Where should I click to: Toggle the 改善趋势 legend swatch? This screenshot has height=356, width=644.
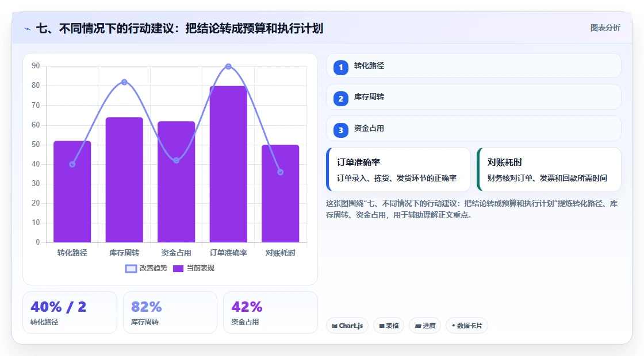point(131,269)
